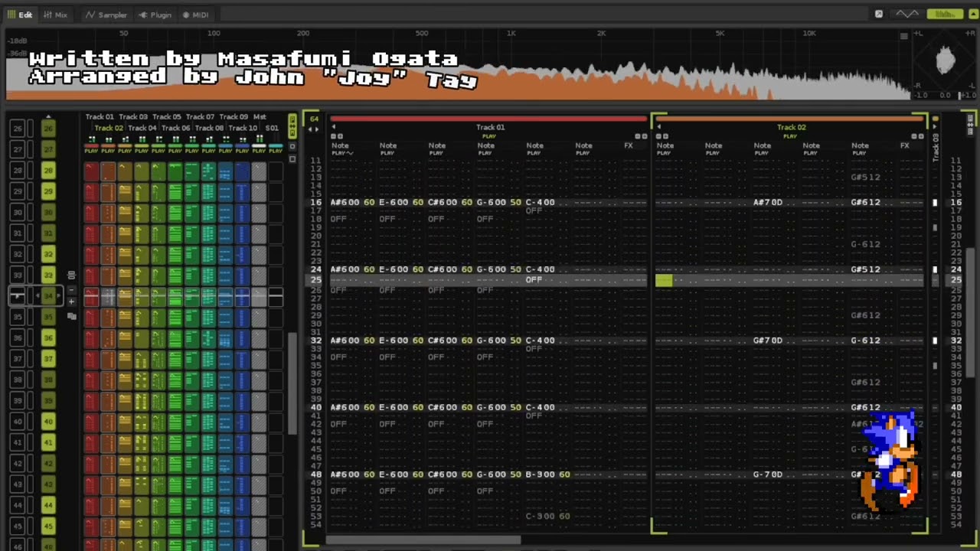The image size is (980, 551).
Task: Click the effect column remove icon in Track 01
Action: [638, 136]
